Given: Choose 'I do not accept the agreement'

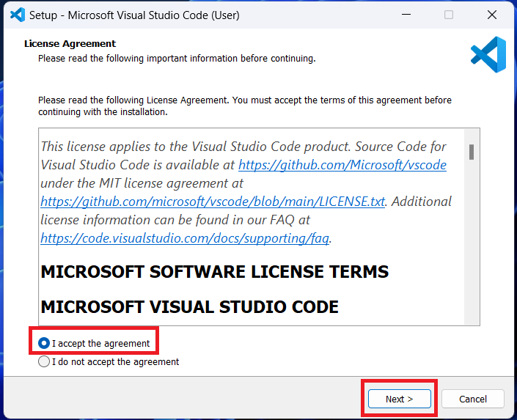Looking at the screenshot, I should coord(45,361).
